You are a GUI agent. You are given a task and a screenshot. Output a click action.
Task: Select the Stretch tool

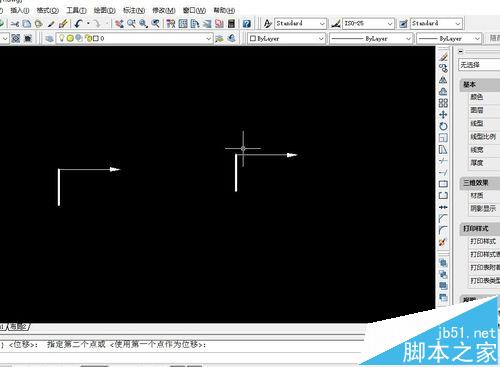pyautogui.click(x=443, y=150)
